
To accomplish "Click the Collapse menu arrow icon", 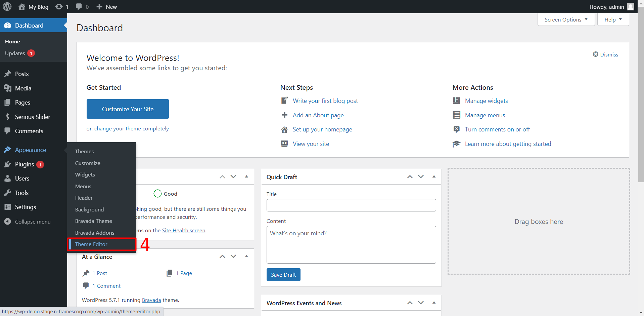I will [x=7, y=222].
